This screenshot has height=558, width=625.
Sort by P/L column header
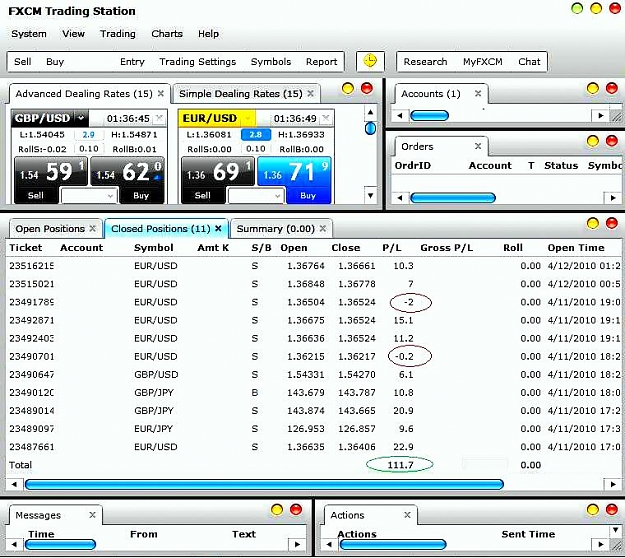[392, 248]
